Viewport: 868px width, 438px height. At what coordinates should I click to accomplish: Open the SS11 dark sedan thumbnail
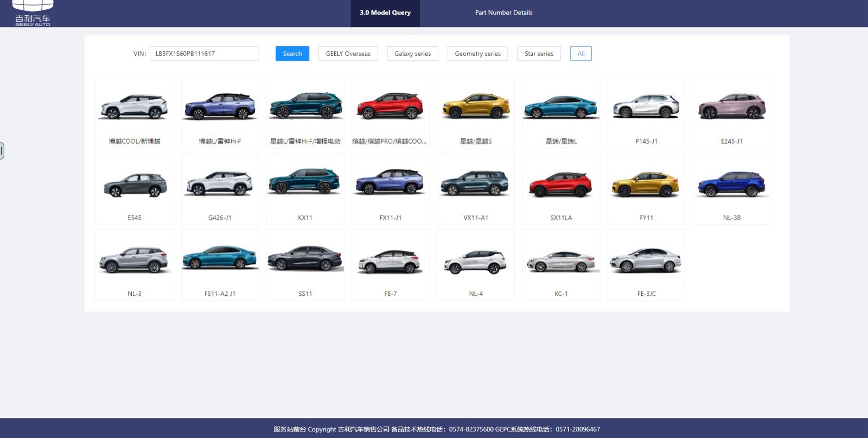305,265
